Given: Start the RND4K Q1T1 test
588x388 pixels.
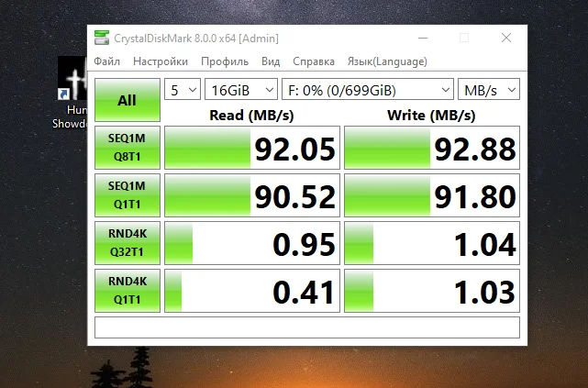Looking at the screenshot, I should 128,291.
